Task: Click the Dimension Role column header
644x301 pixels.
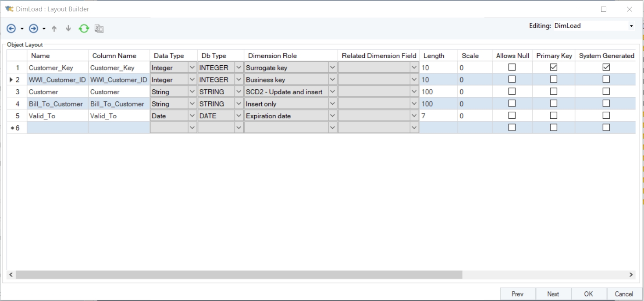Action: coord(272,56)
